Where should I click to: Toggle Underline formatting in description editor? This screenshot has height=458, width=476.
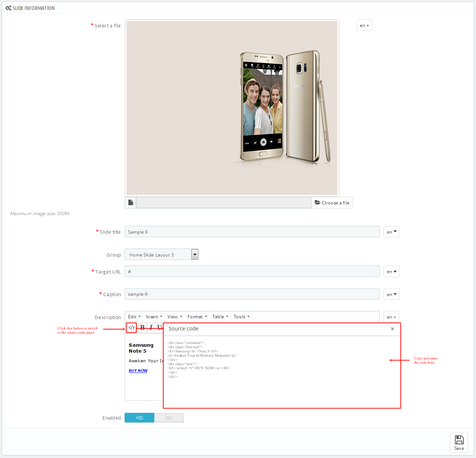tap(159, 328)
